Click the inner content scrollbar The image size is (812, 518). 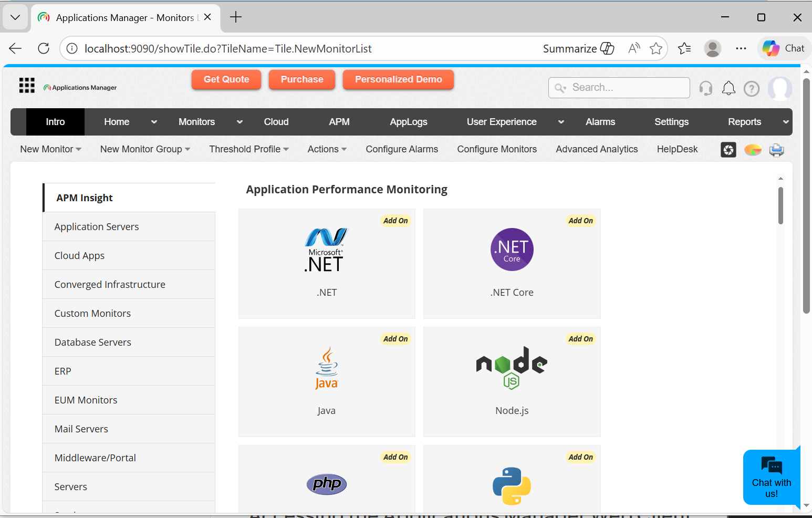[780, 206]
